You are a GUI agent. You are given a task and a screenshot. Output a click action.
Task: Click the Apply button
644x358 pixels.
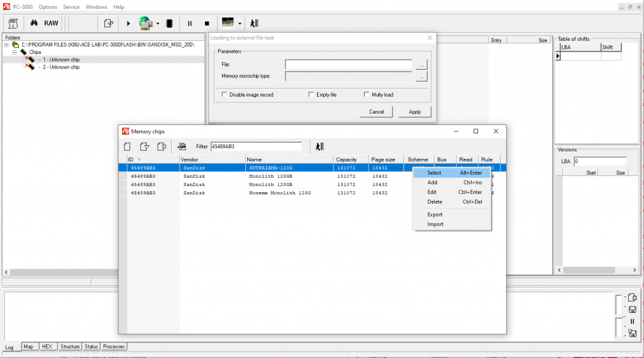(414, 112)
